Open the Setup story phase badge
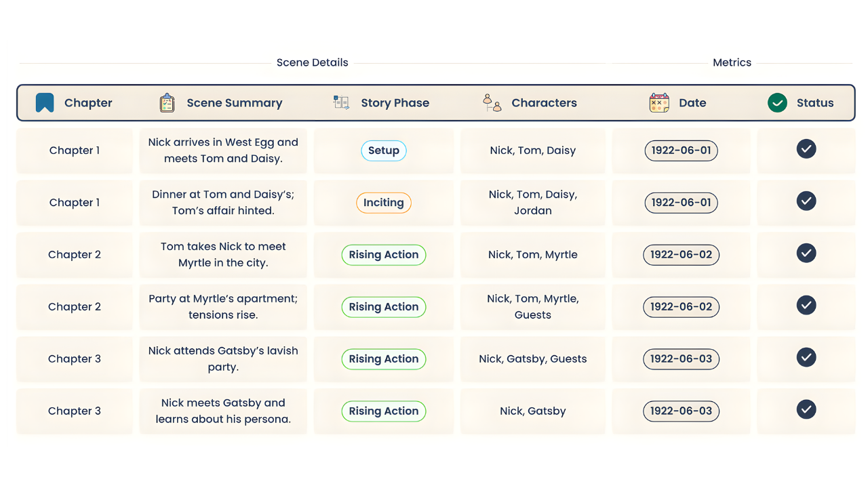The image size is (868, 488). [384, 150]
